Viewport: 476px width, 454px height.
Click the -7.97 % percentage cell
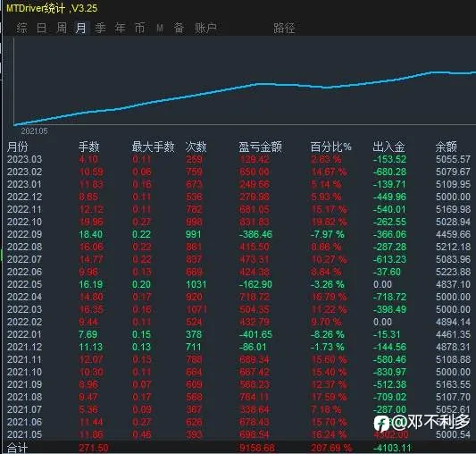click(x=328, y=234)
